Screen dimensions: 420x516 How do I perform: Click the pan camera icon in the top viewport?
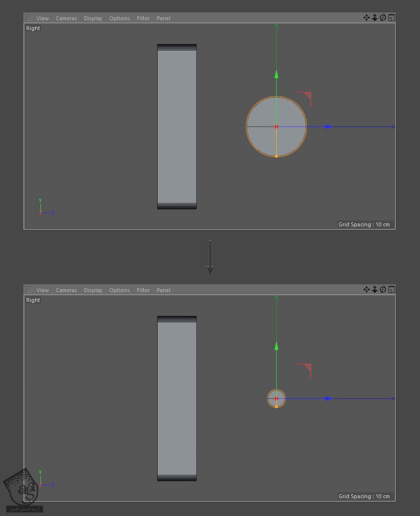[x=366, y=18]
